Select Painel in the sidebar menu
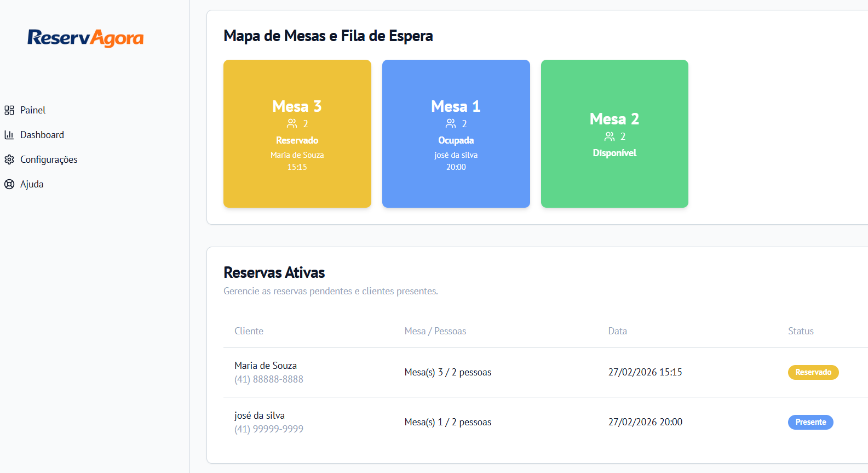868x473 pixels. click(x=33, y=110)
